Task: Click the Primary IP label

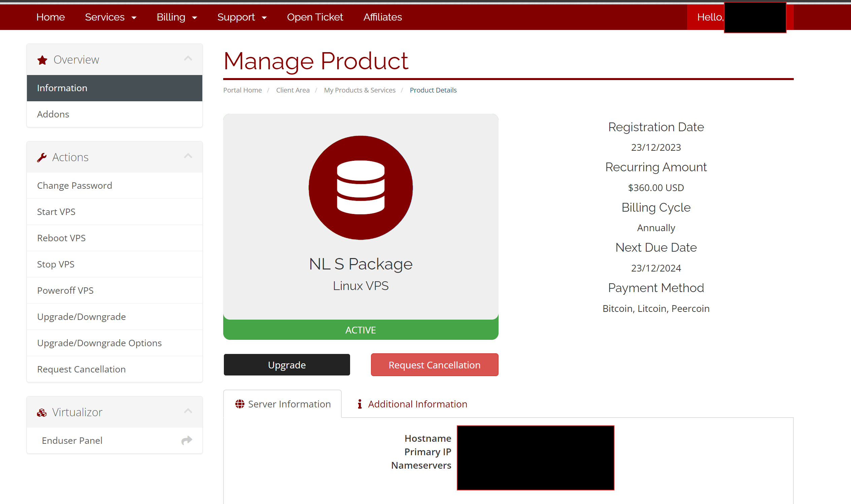Action: coord(428,452)
